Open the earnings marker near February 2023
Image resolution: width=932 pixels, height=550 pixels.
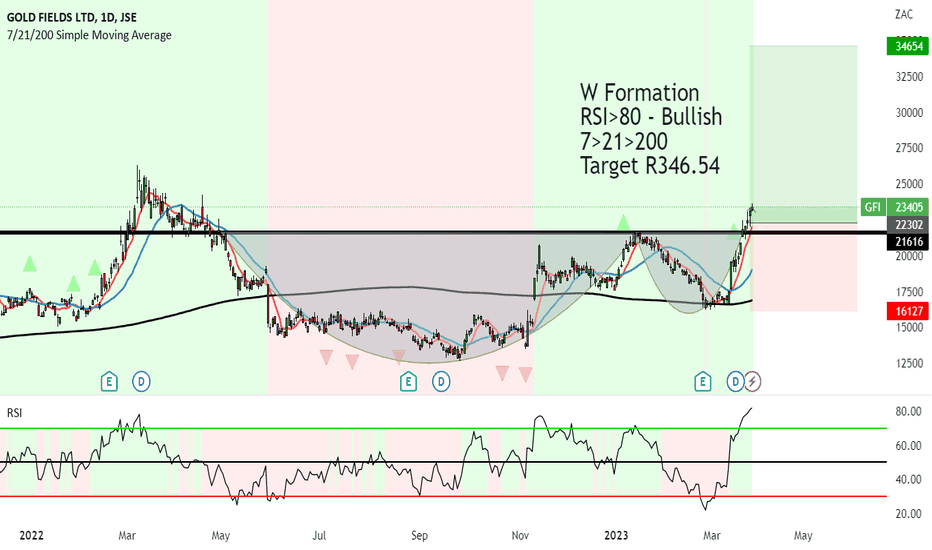pyautogui.click(x=703, y=381)
